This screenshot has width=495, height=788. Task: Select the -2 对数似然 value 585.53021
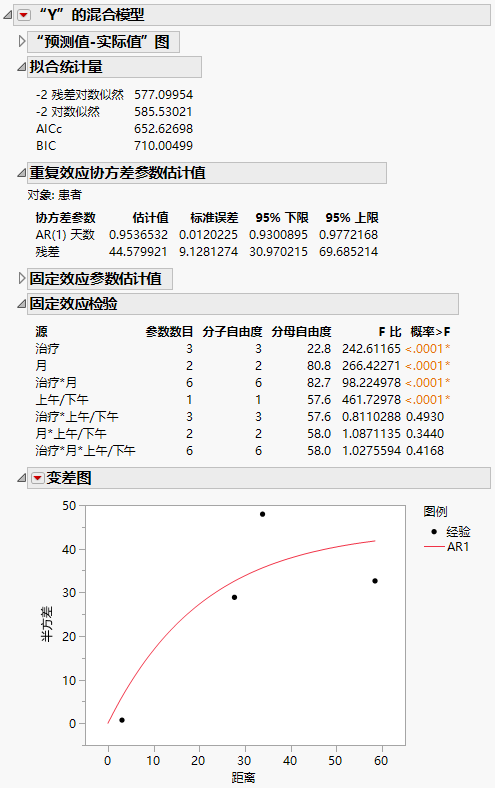(163, 112)
